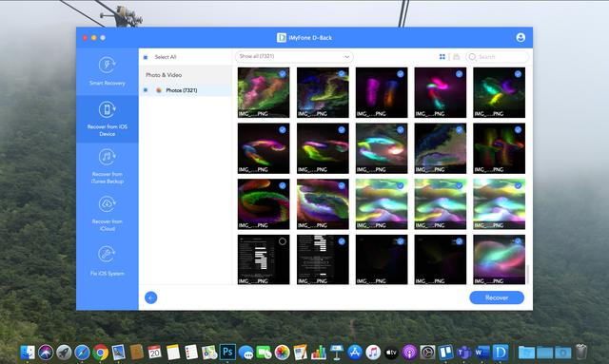The image size is (609, 364).
Task: Launch Numbers chart icon in dock
Action: 319,353
